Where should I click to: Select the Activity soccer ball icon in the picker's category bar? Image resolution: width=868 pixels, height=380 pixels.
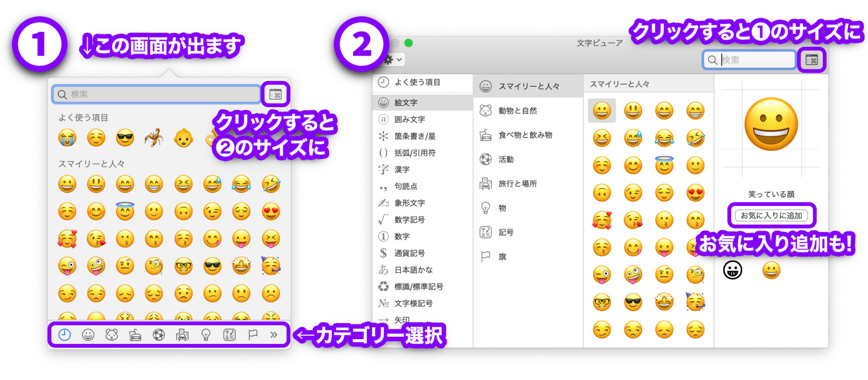point(159,335)
